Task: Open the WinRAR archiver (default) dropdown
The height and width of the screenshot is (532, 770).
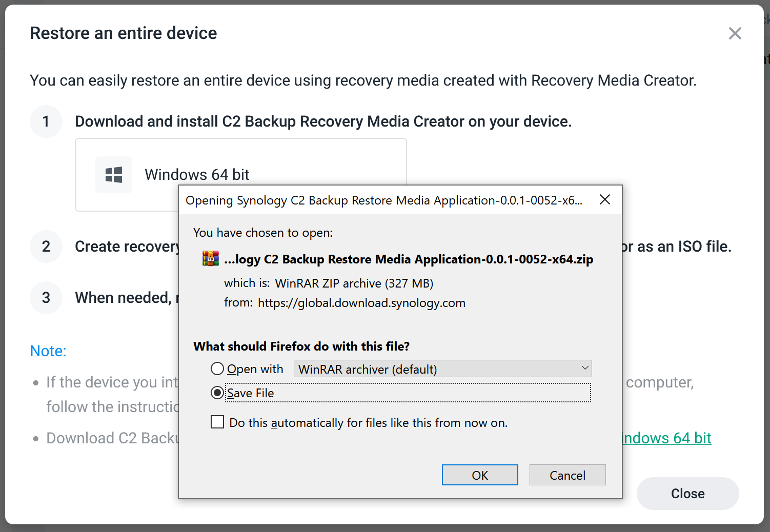Action: 442,369
